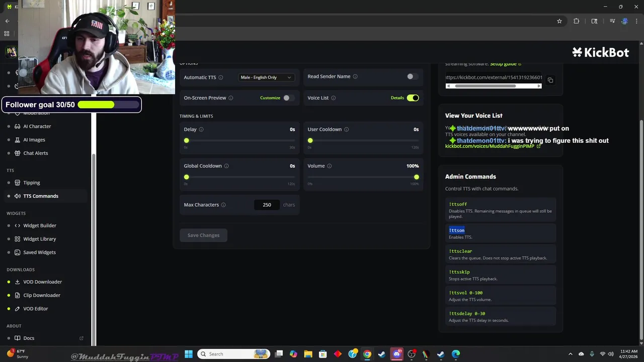
Task: Open Docs external link icon
Action: point(82,338)
